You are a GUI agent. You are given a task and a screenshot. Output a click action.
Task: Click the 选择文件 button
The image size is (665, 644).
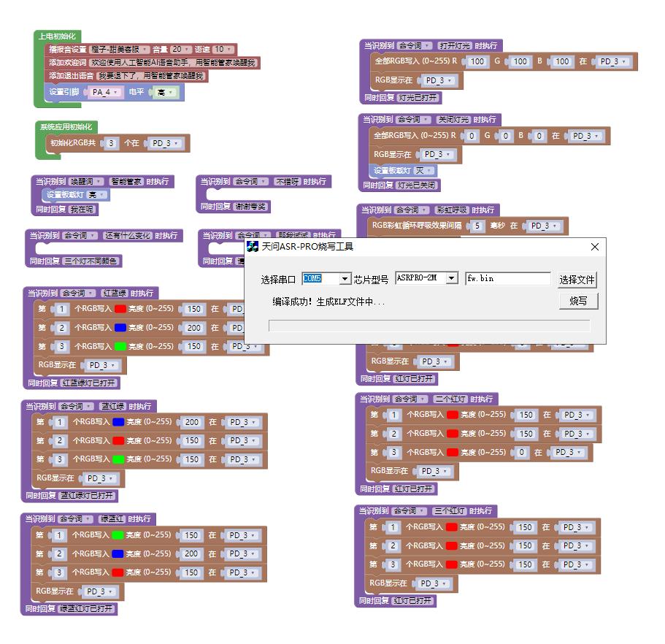[x=577, y=280]
